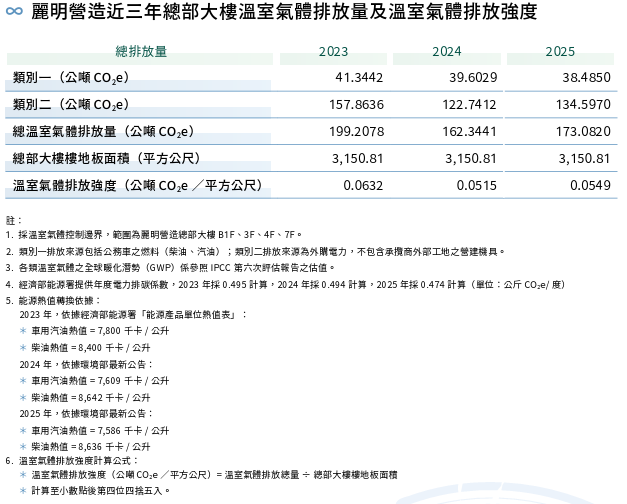Click the value 0.0515
627x504 pixels.
tap(477, 186)
